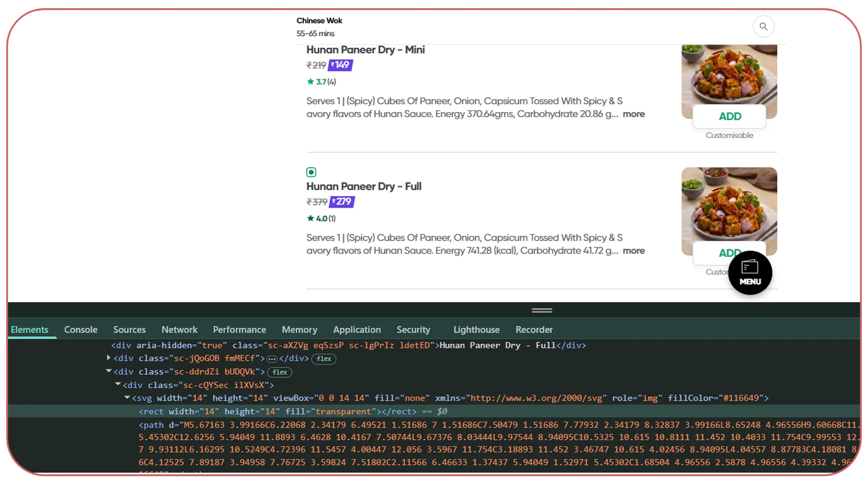Open the Security tab
This screenshot has height=484, width=868.
pyautogui.click(x=414, y=330)
